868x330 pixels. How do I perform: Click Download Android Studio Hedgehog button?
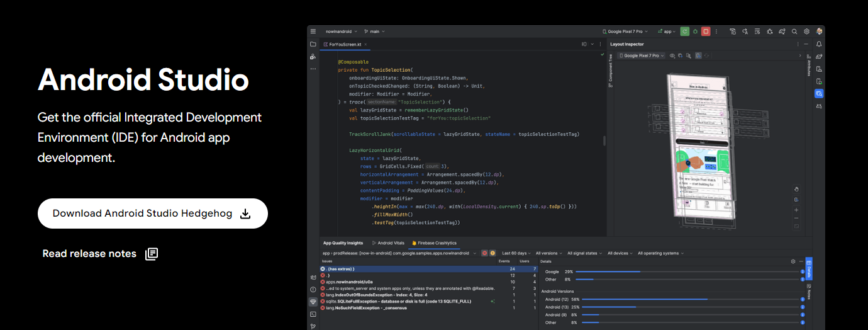[153, 213]
